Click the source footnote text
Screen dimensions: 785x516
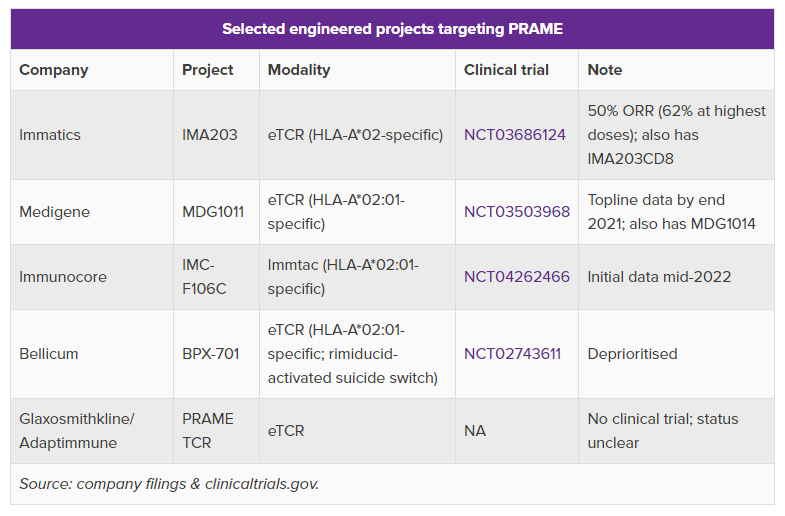click(x=169, y=484)
